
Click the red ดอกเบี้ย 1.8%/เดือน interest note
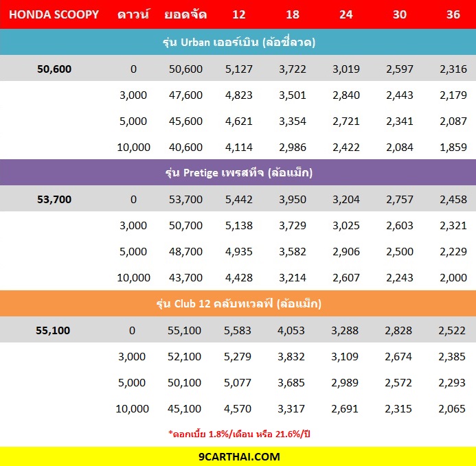[239, 434]
